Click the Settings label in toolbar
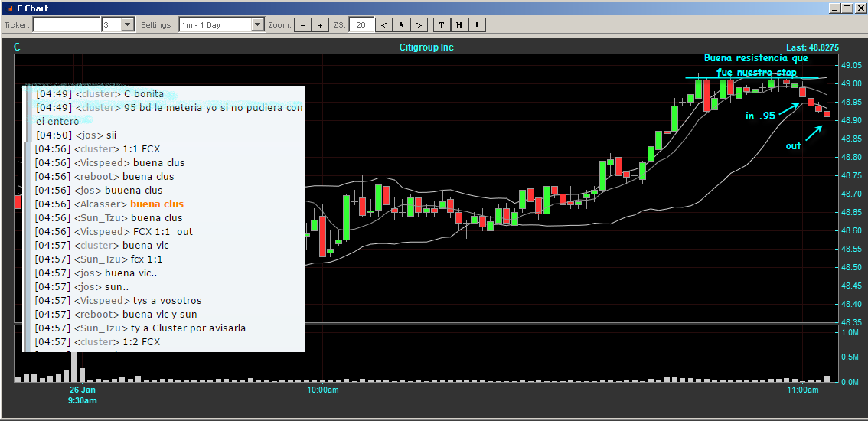The height and width of the screenshot is (421, 868). point(156,25)
